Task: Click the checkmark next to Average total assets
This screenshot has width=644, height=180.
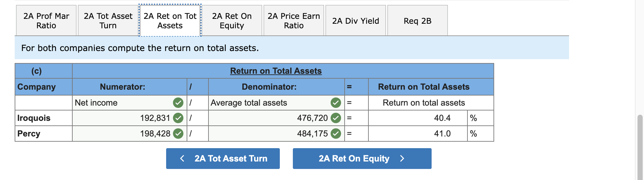Action: click(x=336, y=103)
